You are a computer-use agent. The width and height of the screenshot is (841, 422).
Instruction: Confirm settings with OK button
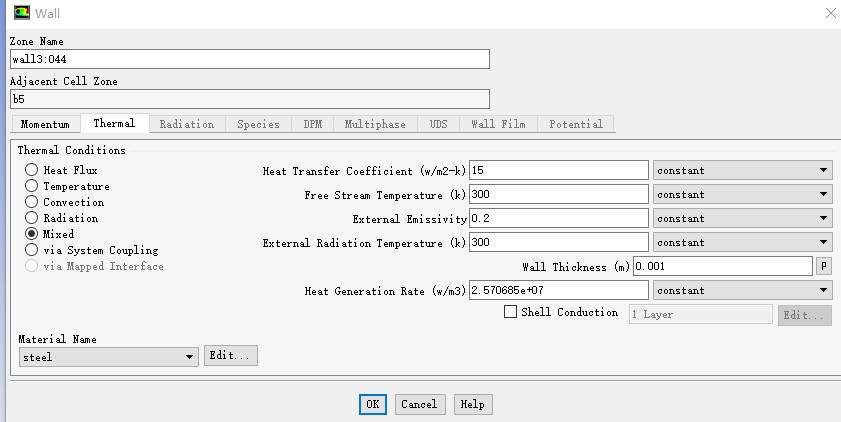[x=373, y=404]
